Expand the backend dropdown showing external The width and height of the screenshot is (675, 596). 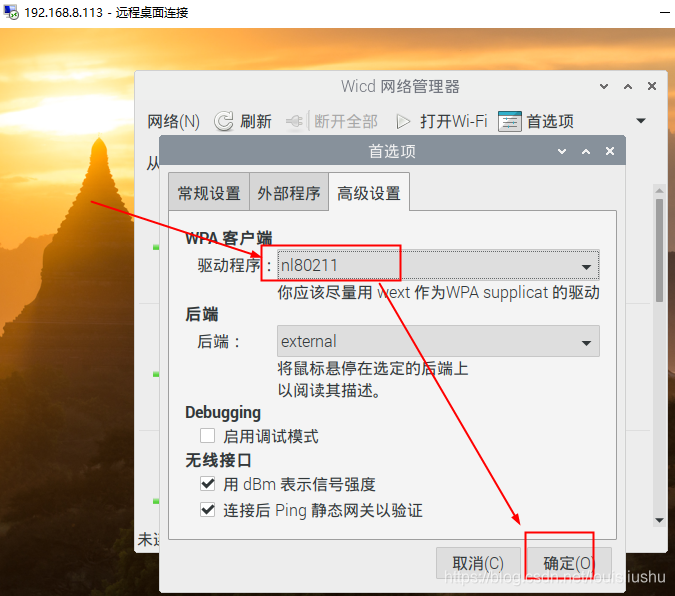pyautogui.click(x=438, y=341)
